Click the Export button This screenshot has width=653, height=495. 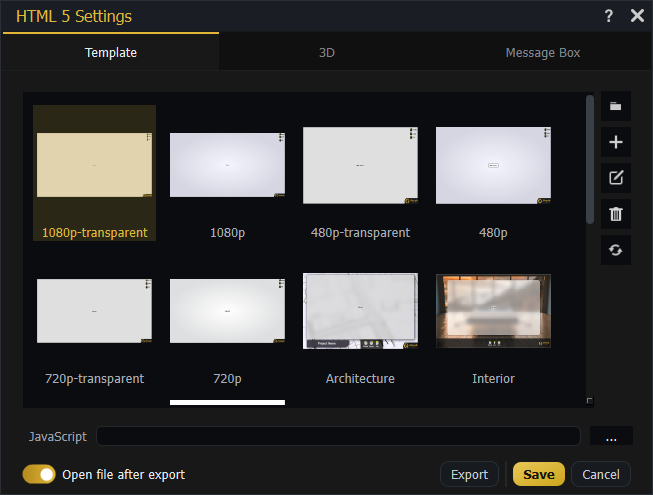pos(469,474)
